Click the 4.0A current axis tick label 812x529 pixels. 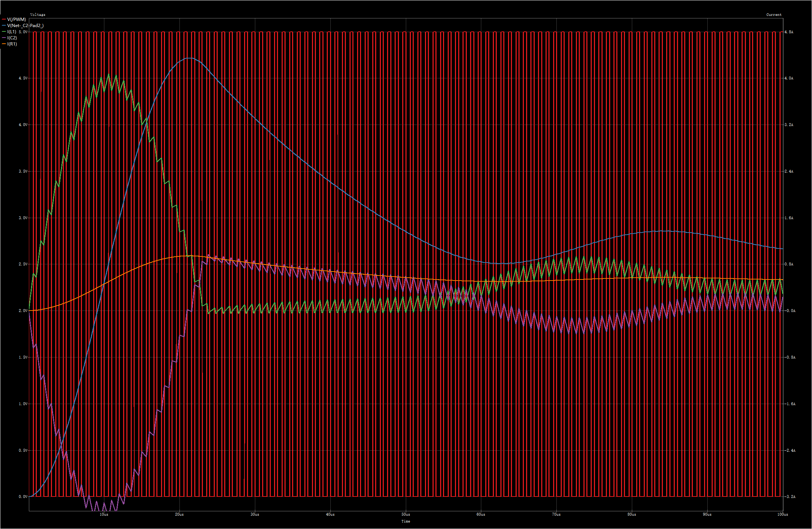[x=789, y=78]
